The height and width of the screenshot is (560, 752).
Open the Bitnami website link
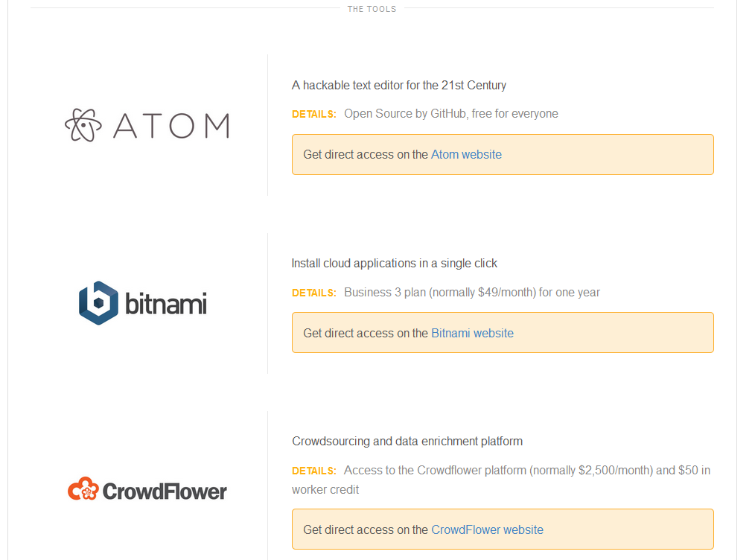(472, 333)
